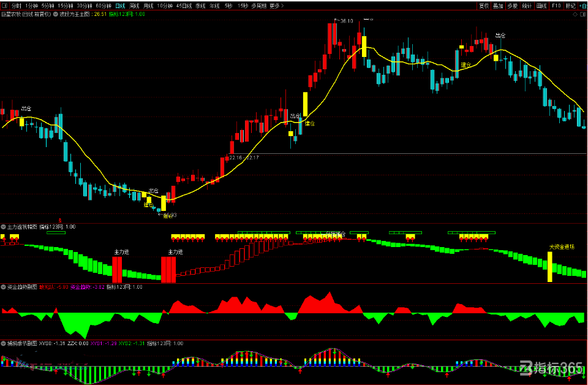The width and height of the screenshot is (588, 385).
Task: Select the 5秒 timeframe
Action: coord(228,6)
